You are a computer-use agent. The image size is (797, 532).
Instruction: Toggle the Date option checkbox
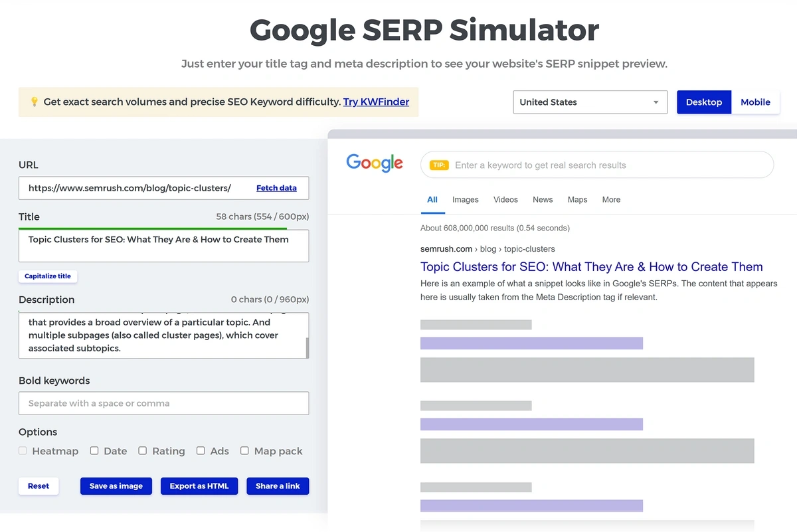click(x=94, y=450)
